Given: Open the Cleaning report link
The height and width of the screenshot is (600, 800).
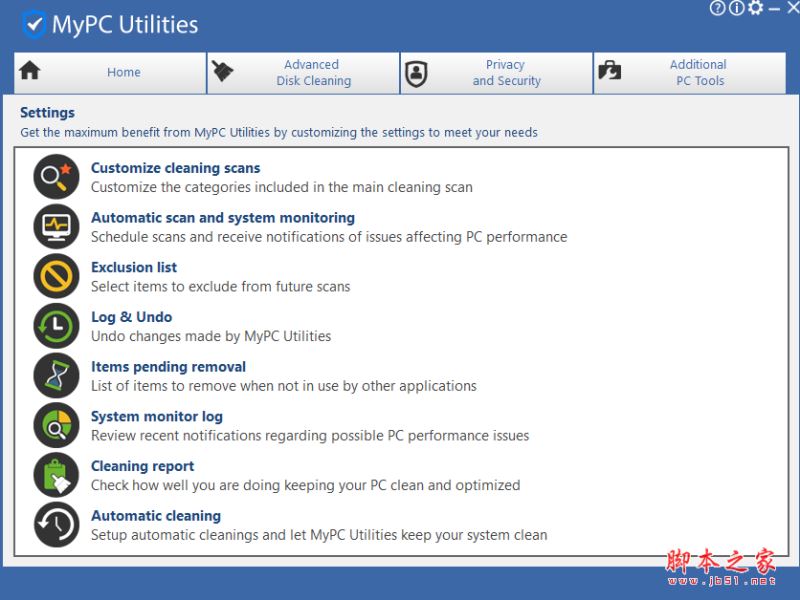Looking at the screenshot, I should (x=143, y=466).
